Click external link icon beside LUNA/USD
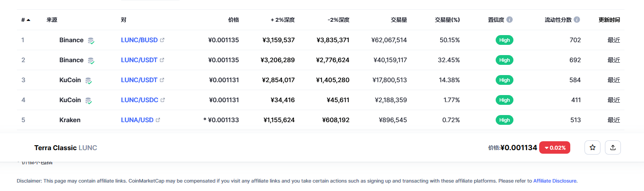644x191 pixels. (x=158, y=120)
